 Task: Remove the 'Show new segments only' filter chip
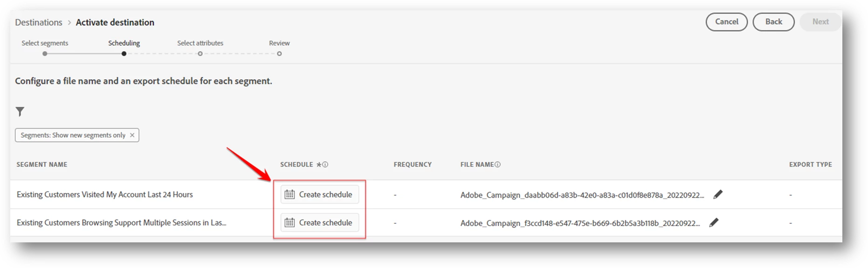132,135
